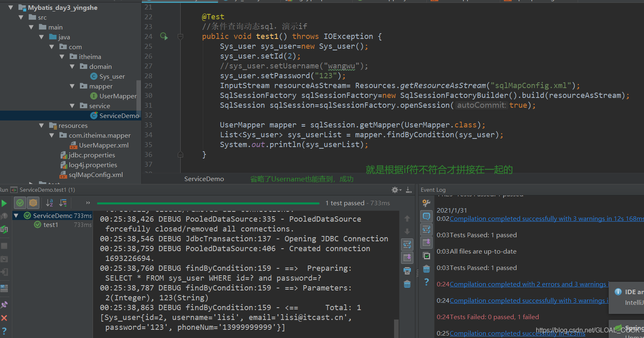Clear all console output trash icon
644x338 pixels.
[x=407, y=284]
